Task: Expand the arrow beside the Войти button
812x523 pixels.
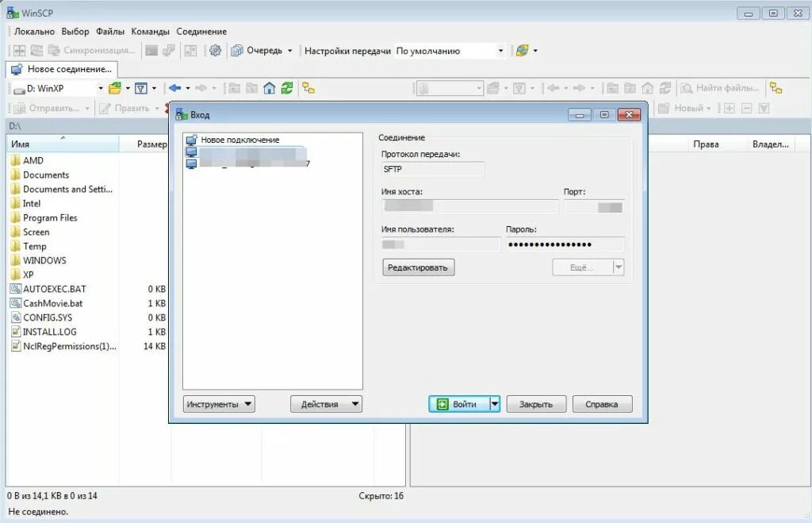Action: click(x=495, y=404)
